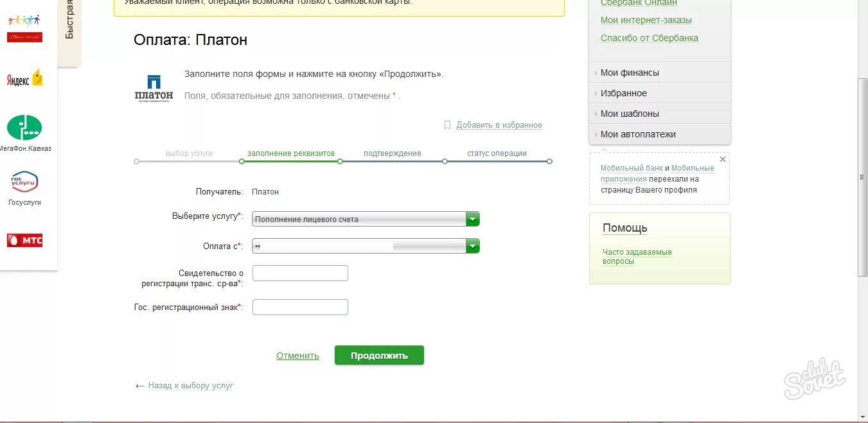
Task: Open 'Мои интернет-заказы' link
Action: click(646, 20)
